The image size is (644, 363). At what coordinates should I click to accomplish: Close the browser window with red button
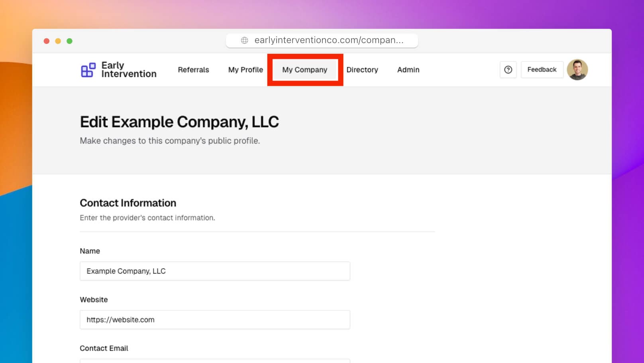point(47,41)
